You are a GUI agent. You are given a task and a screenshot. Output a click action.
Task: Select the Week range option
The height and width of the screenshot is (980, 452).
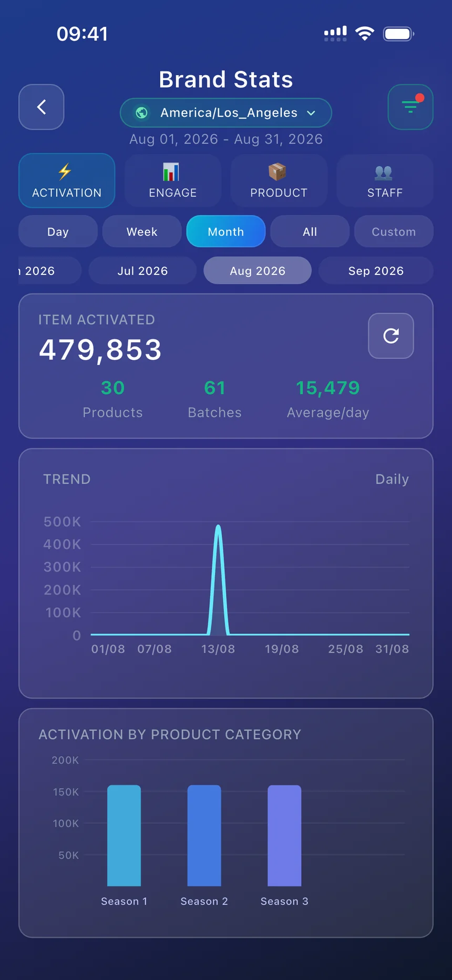click(142, 231)
